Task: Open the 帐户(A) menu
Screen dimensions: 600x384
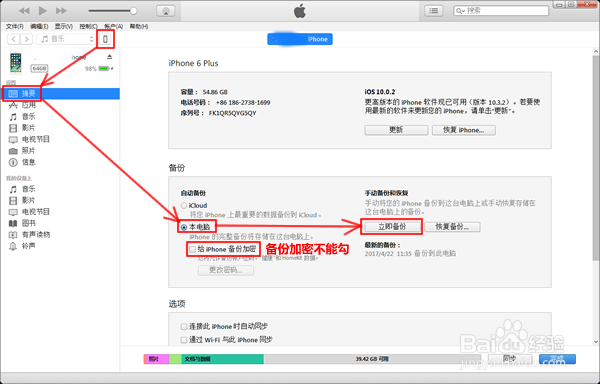Action: tap(114, 26)
